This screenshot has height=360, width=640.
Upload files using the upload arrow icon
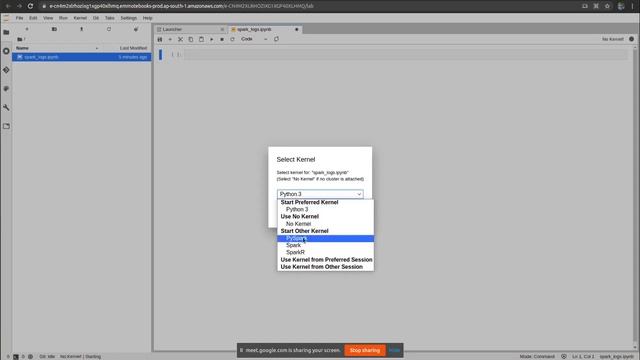pos(82,29)
